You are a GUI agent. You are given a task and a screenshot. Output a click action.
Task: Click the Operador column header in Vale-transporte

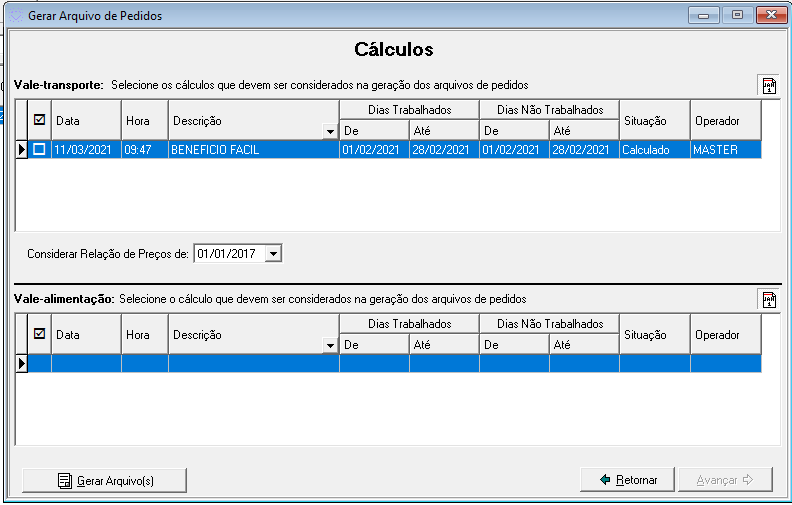[725, 121]
